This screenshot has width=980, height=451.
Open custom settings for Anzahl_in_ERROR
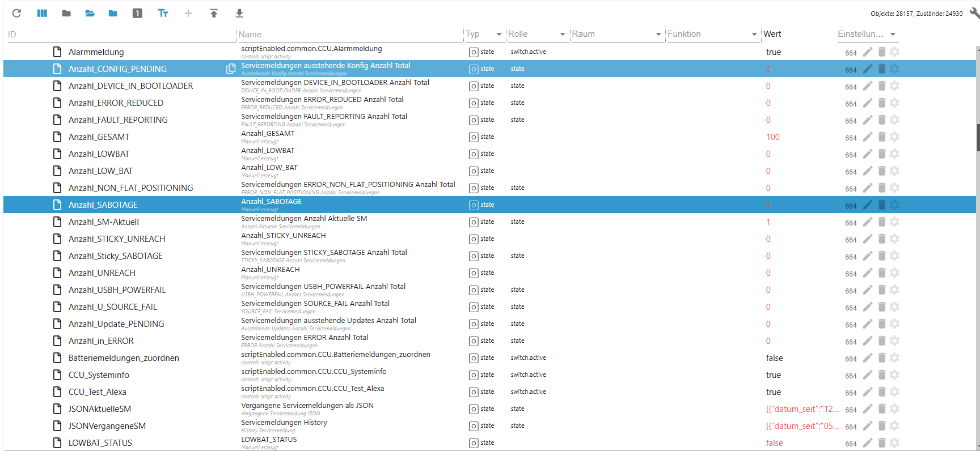coord(895,341)
